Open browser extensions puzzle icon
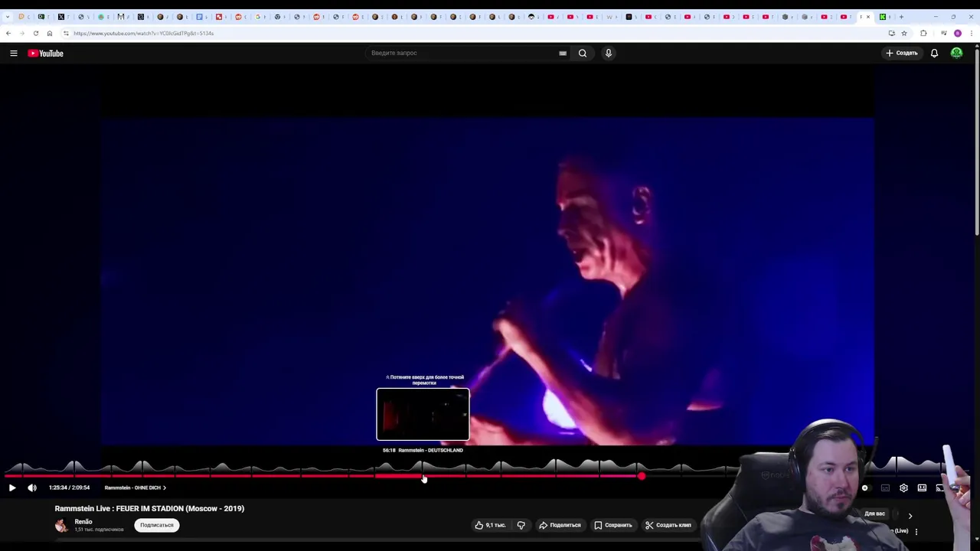Viewport: 980px width, 551px height. pyautogui.click(x=923, y=33)
